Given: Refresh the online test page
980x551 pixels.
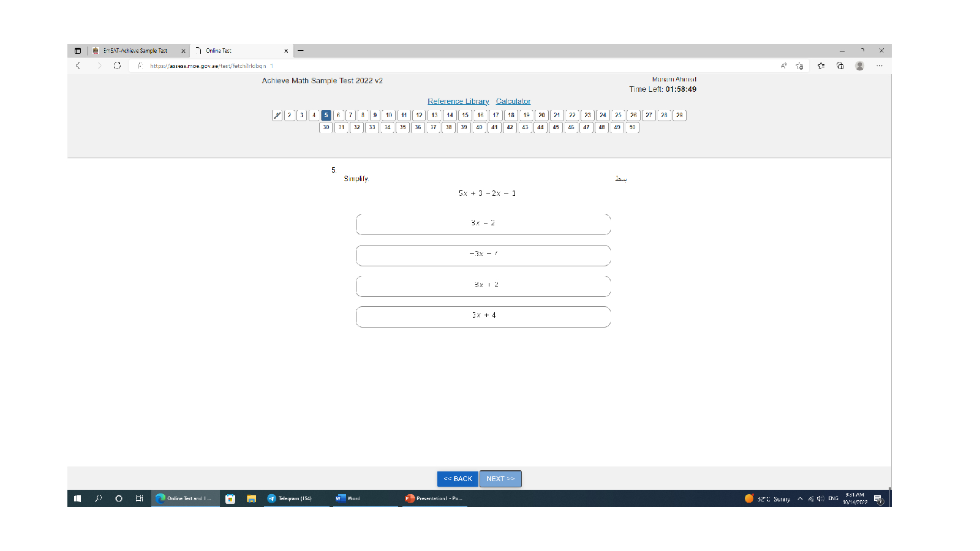Looking at the screenshot, I should pos(117,66).
